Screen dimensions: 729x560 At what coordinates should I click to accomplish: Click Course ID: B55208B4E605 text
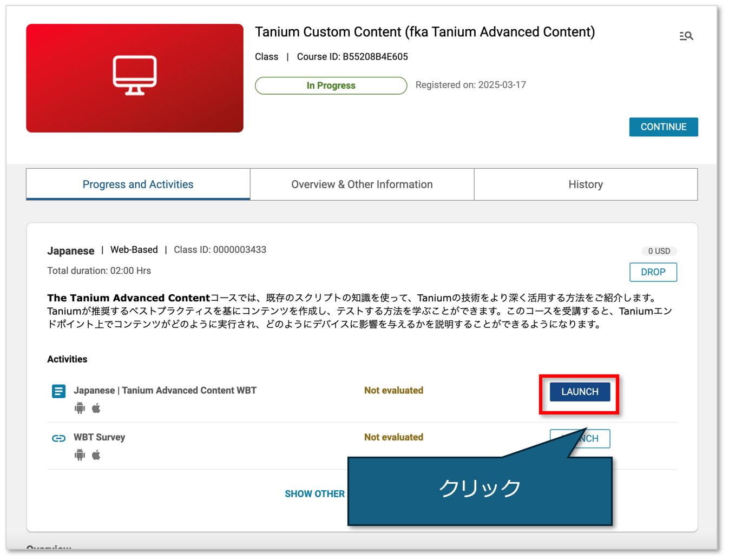click(352, 57)
